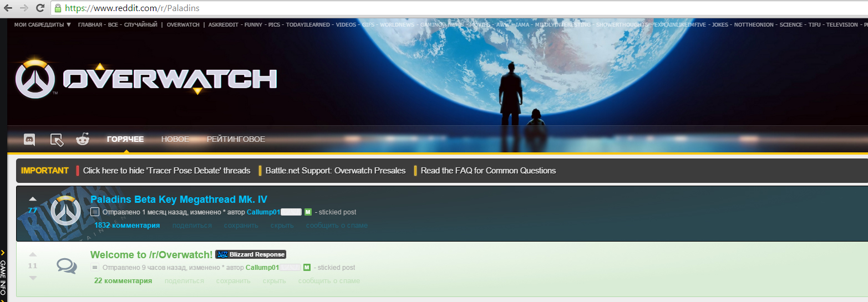
Task: Click сообщить о спаме under the Welcome post
Action: tap(329, 281)
